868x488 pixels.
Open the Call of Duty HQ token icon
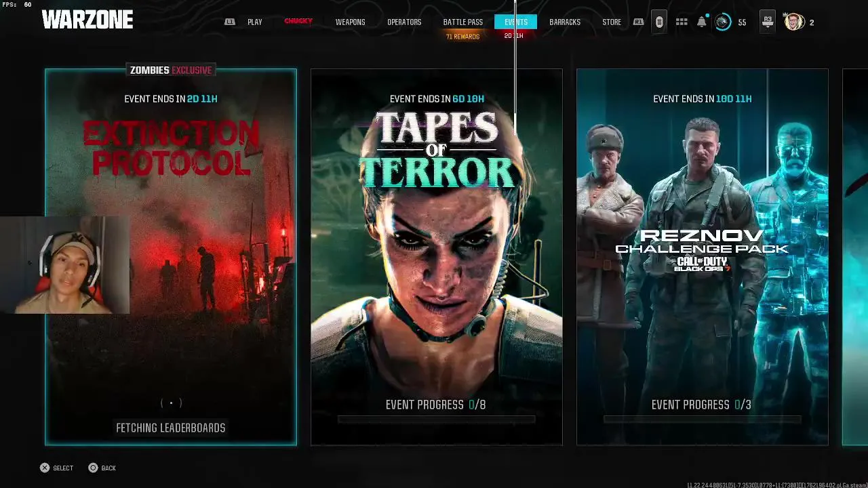pos(659,22)
